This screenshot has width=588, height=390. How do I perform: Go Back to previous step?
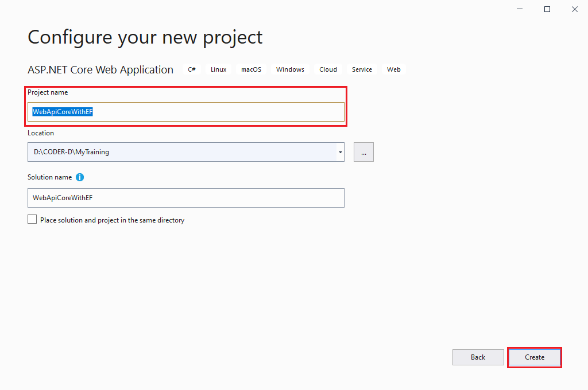pos(478,357)
